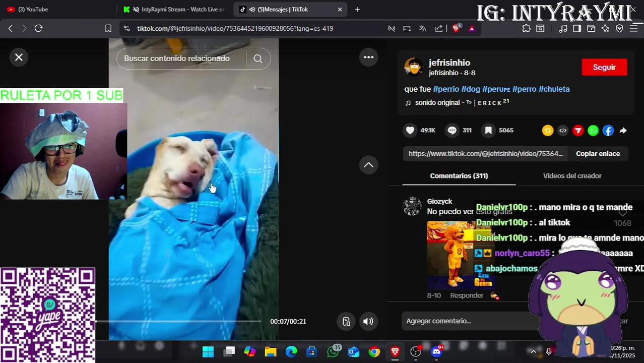644x363 pixels.
Task: Open Brave Rewards triangle icon
Action: click(x=472, y=29)
